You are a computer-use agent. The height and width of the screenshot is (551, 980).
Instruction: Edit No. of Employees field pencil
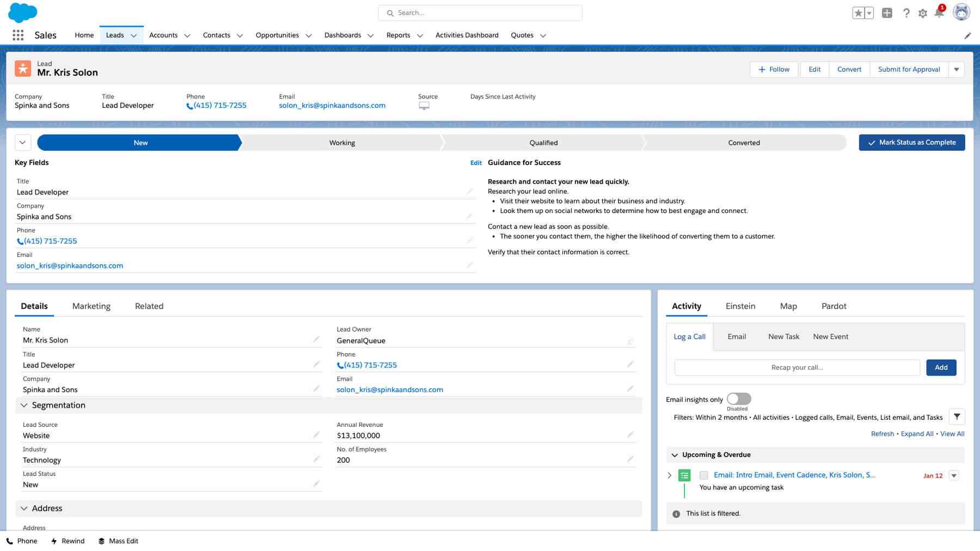[x=630, y=459]
